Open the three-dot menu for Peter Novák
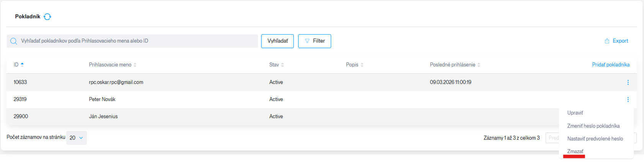 pyautogui.click(x=628, y=99)
